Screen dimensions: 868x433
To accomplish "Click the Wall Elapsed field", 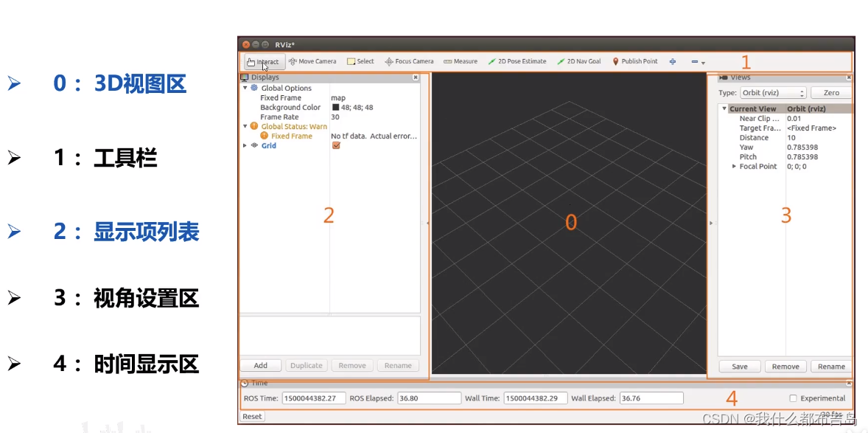I will pyautogui.click(x=651, y=398).
